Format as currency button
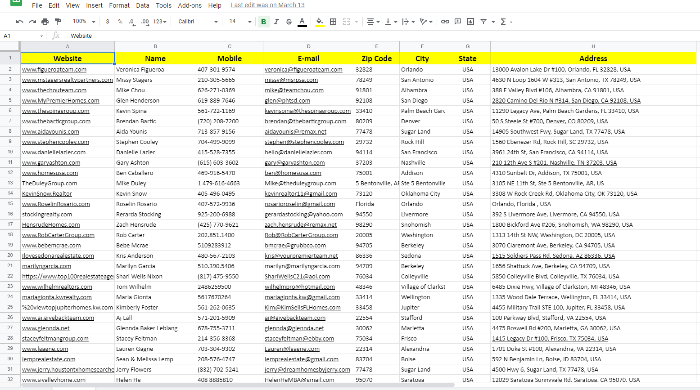 tap(107, 21)
